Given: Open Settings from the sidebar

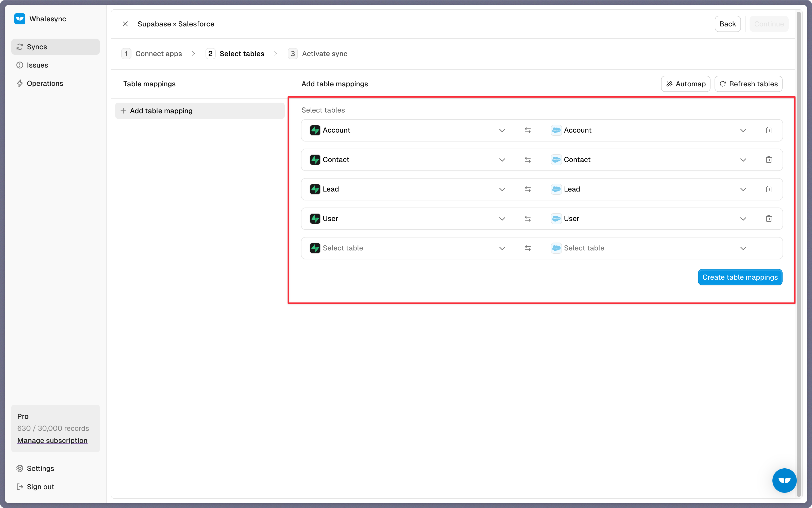Looking at the screenshot, I should 55,468.
